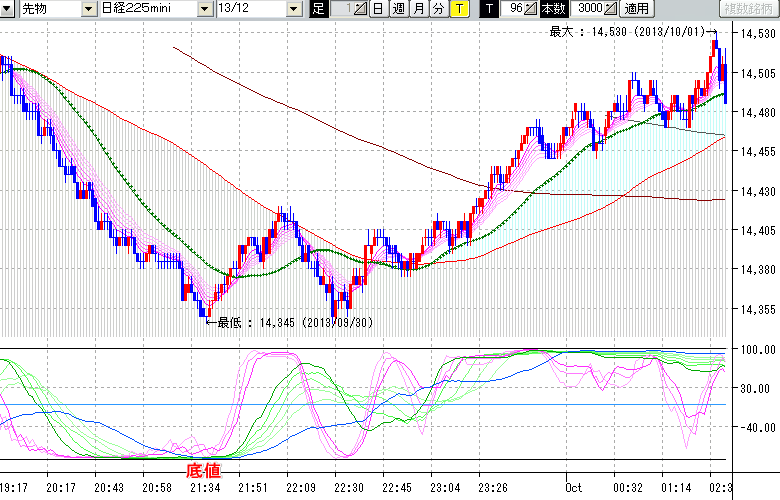
Task: Switch to 月 (monthly) candles
Action: click(x=418, y=9)
